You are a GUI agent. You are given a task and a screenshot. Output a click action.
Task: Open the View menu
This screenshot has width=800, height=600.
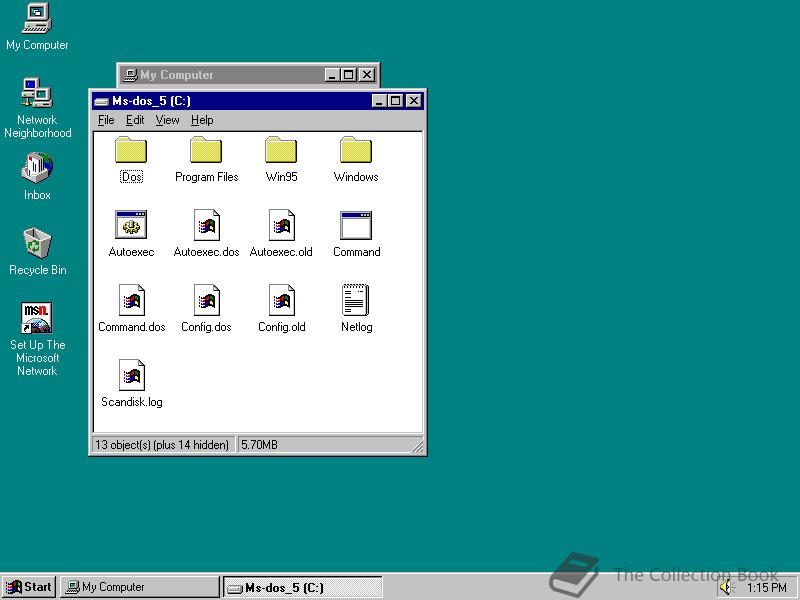click(167, 120)
